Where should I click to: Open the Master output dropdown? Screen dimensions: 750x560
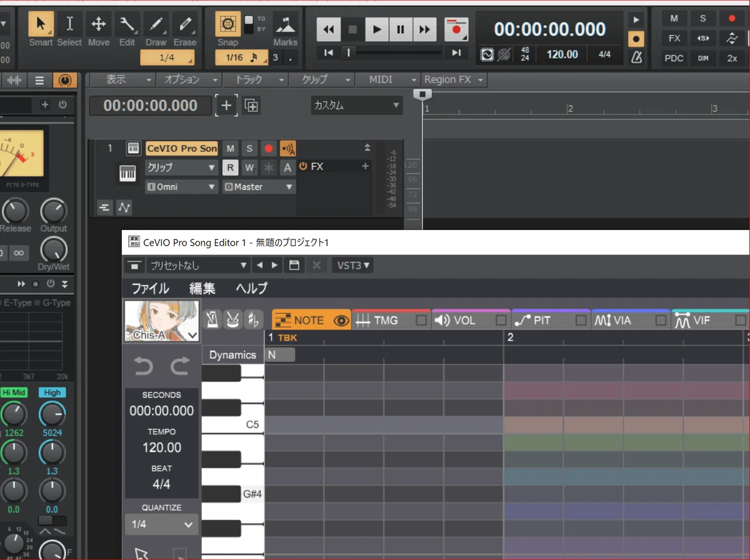click(259, 187)
